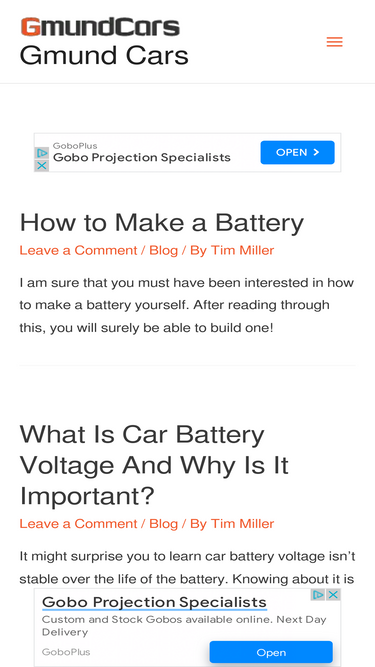Click the AdChoices icon in top ad
The image size is (375, 667).
[42, 153]
